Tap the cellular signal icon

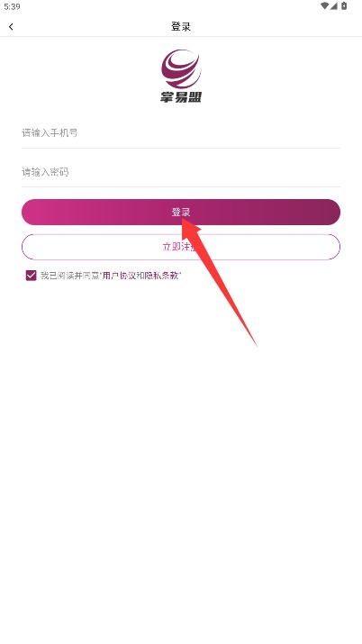[333, 5]
